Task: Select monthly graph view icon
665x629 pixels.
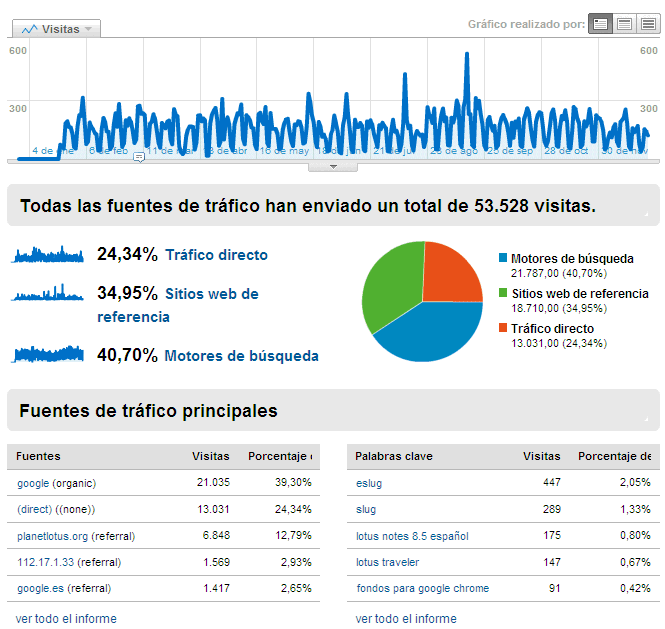Action: pyautogui.click(x=648, y=24)
